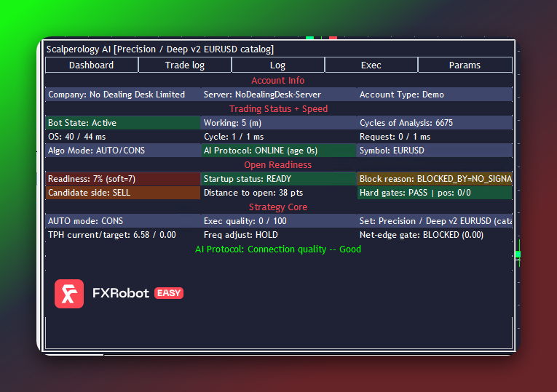
Task: Click the OS: 40 / 44 ms value
Action: (76, 137)
